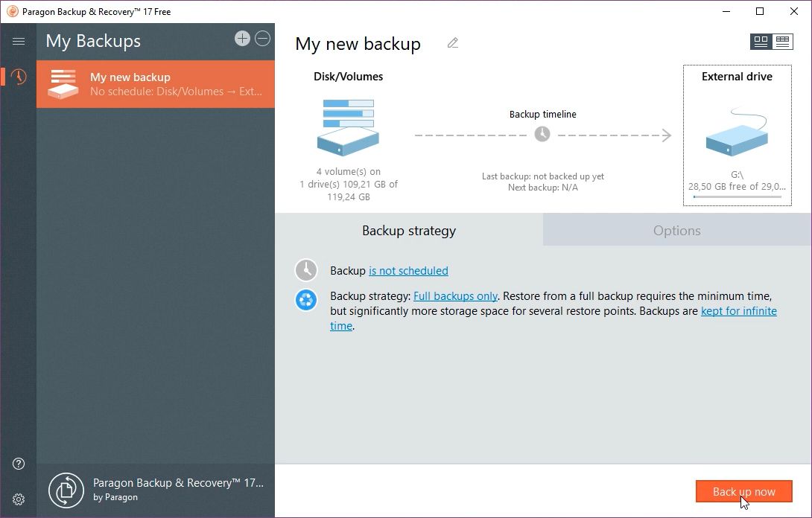Screen dimensions: 812x518
Task: Rename the backup using the pencil icon
Action: click(452, 43)
